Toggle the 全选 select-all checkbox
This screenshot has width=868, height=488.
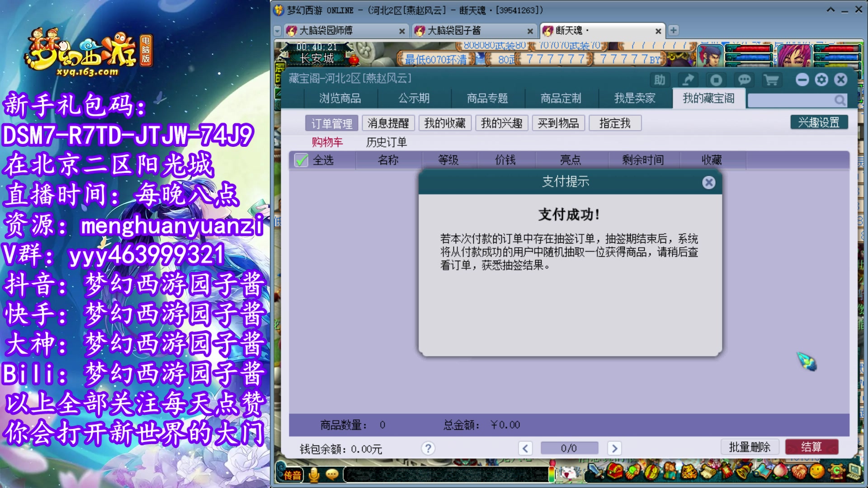click(301, 160)
